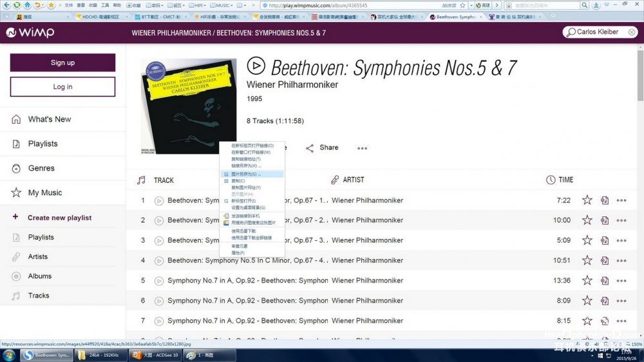The image size is (644, 362).
Task: Play track 2 of the album
Action: [x=159, y=221]
